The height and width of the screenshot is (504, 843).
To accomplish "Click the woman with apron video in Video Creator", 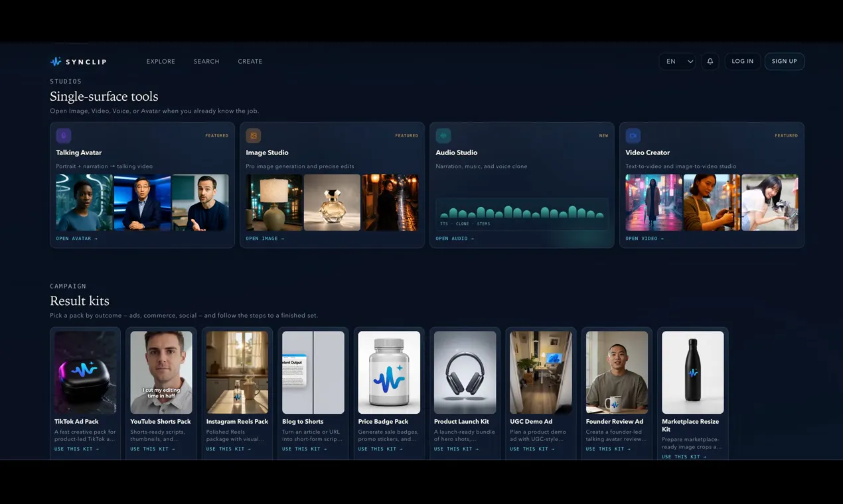I will (712, 202).
